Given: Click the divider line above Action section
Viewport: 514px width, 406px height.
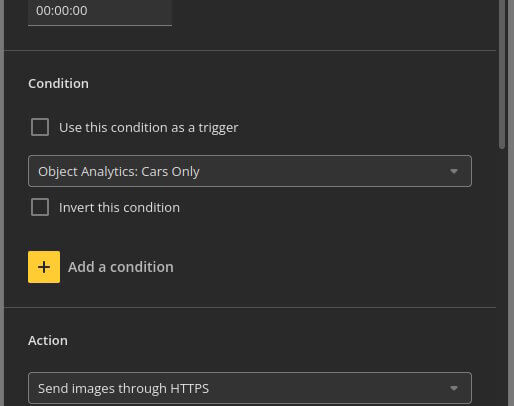Looking at the screenshot, I should pos(250,307).
